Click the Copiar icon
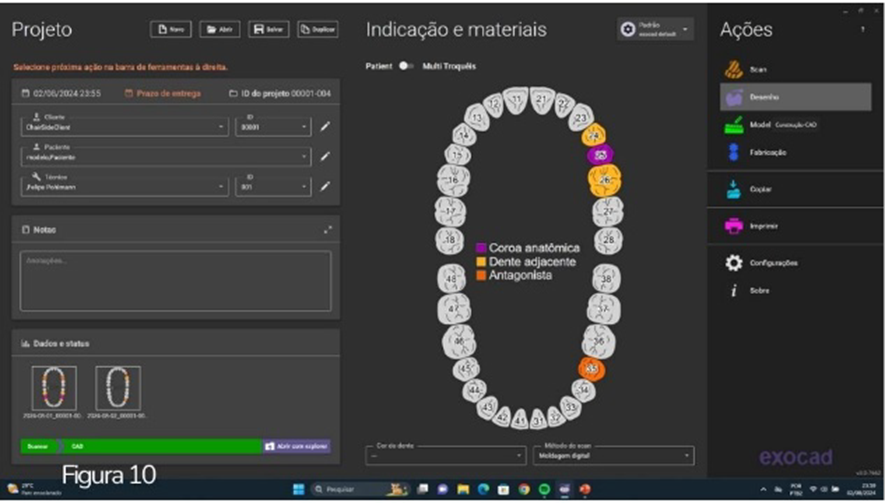 point(734,188)
